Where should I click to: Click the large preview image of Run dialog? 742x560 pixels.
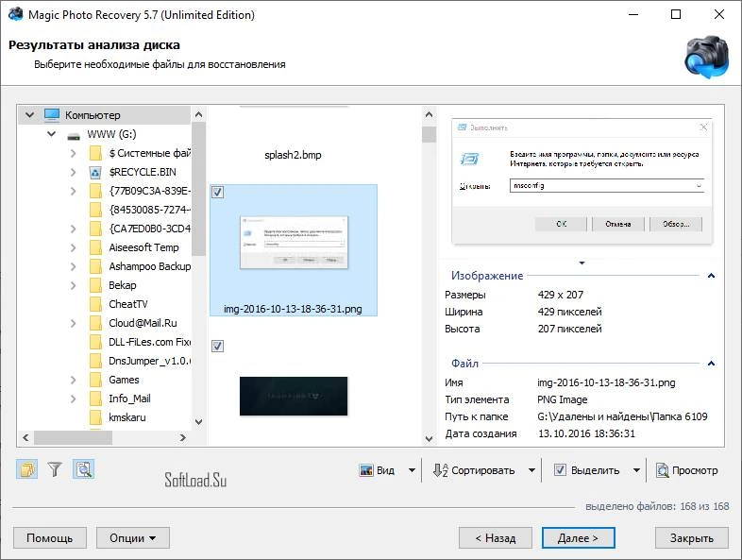click(x=582, y=182)
